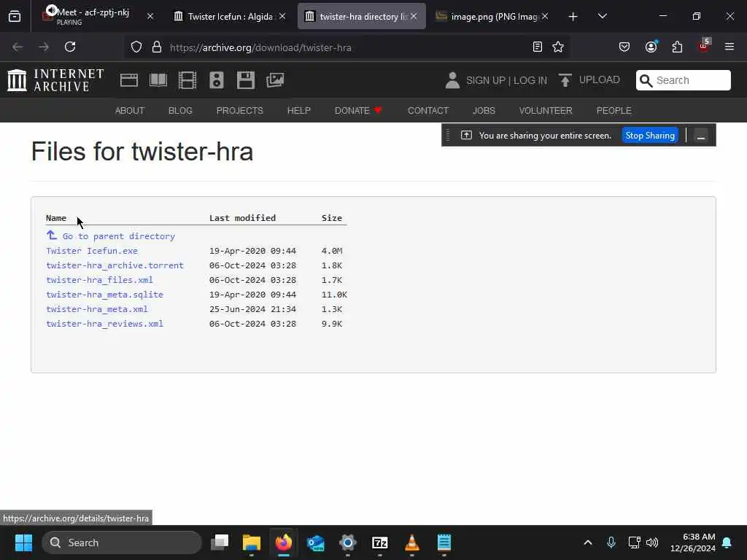The width and height of the screenshot is (747, 560).
Task: Open the Internet Archive home logo
Action: (x=55, y=80)
